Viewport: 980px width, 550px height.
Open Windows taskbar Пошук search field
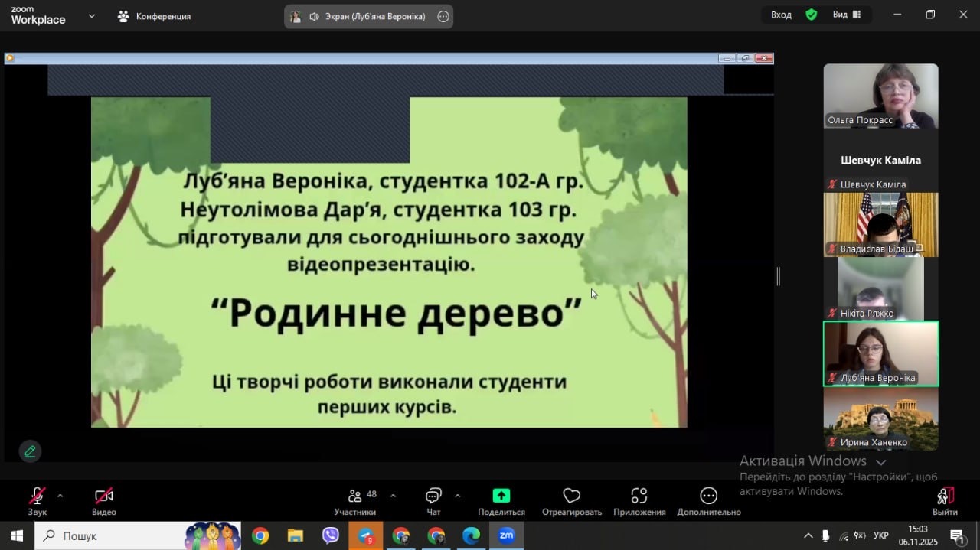pos(122,536)
